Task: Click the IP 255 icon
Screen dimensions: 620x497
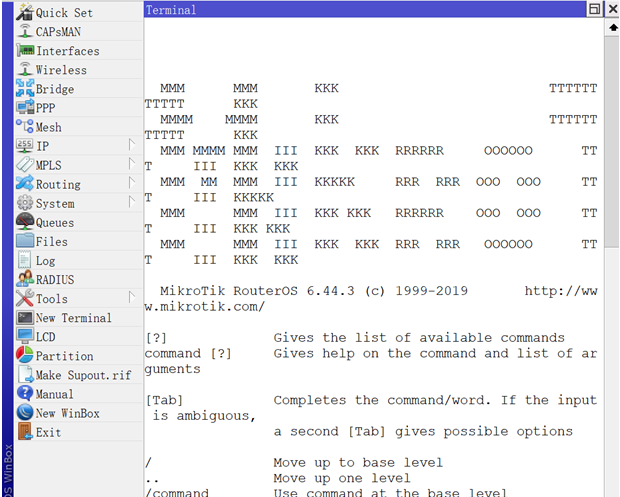Action: click(25, 145)
